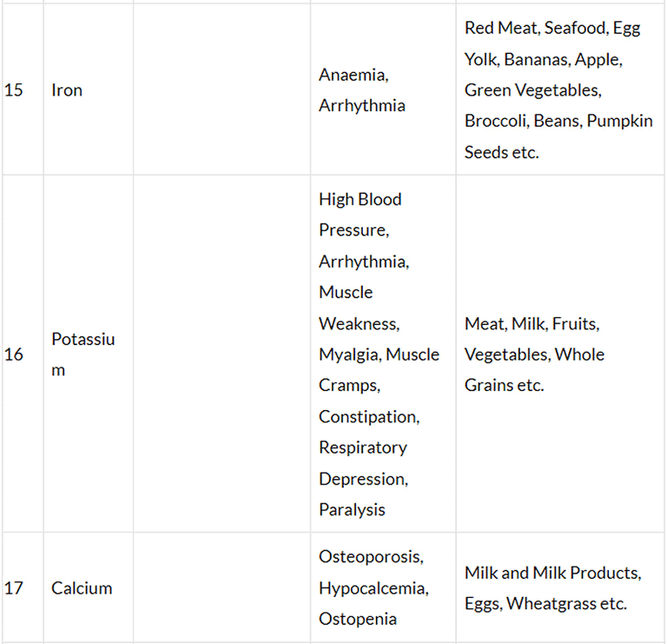Select the Potassium cell
Image resolution: width=667 pixels, height=644 pixels.
(83, 355)
